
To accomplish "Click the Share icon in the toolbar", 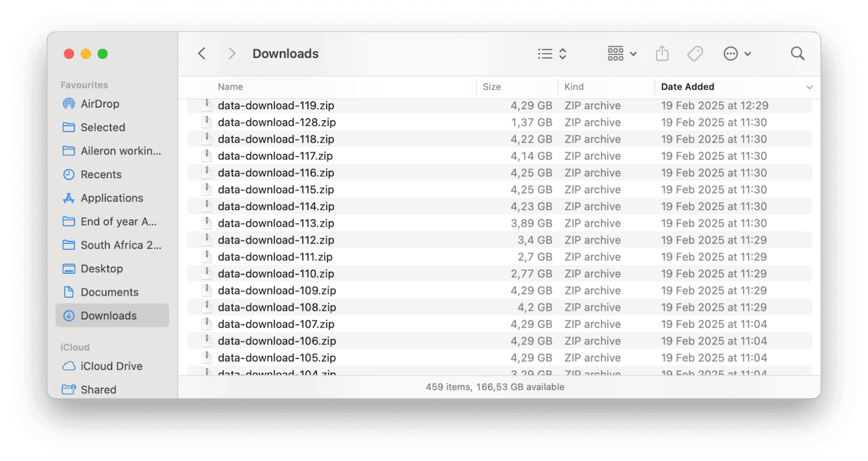I will [662, 54].
